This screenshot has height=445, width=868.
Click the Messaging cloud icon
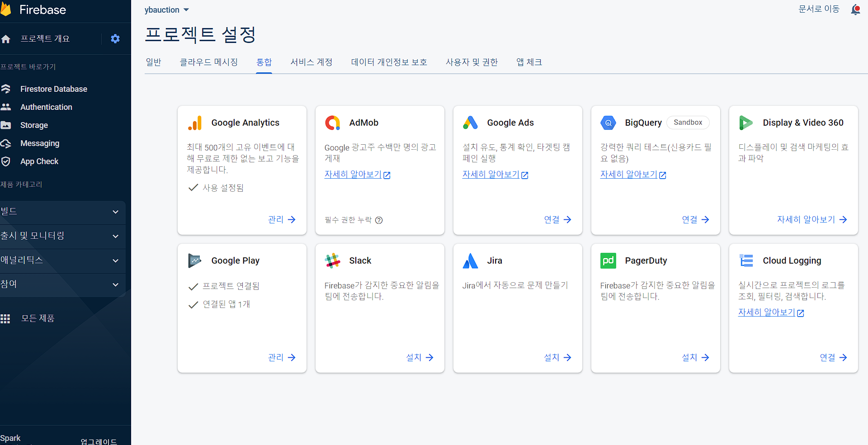(x=5, y=143)
